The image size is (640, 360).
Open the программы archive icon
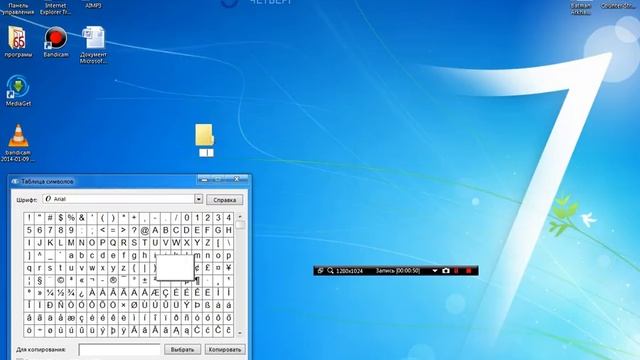[18, 42]
